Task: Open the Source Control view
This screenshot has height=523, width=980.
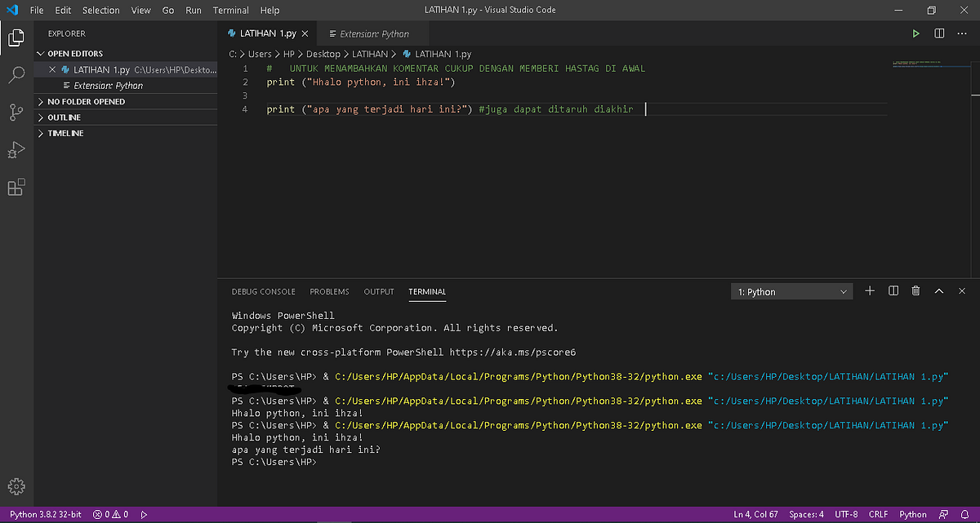Action: tap(16, 112)
